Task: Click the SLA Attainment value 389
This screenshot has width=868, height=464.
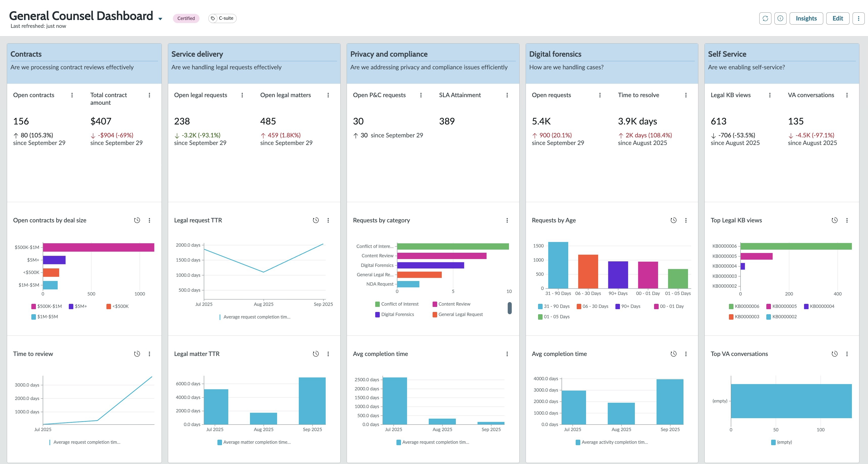Action: pyautogui.click(x=447, y=121)
